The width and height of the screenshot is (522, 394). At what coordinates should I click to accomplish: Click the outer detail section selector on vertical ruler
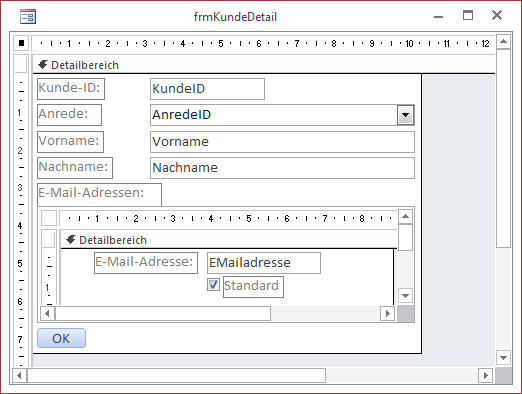tap(21, 64)
